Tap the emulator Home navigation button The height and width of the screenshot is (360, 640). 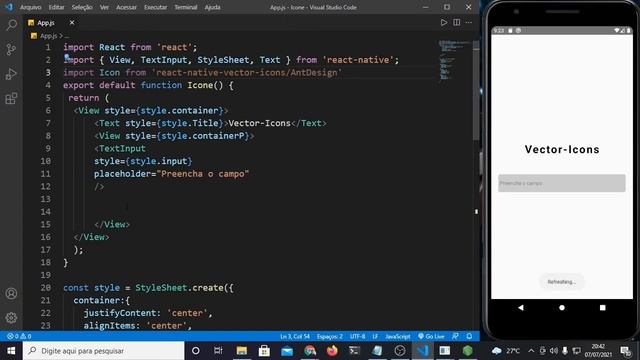point(562,307)
